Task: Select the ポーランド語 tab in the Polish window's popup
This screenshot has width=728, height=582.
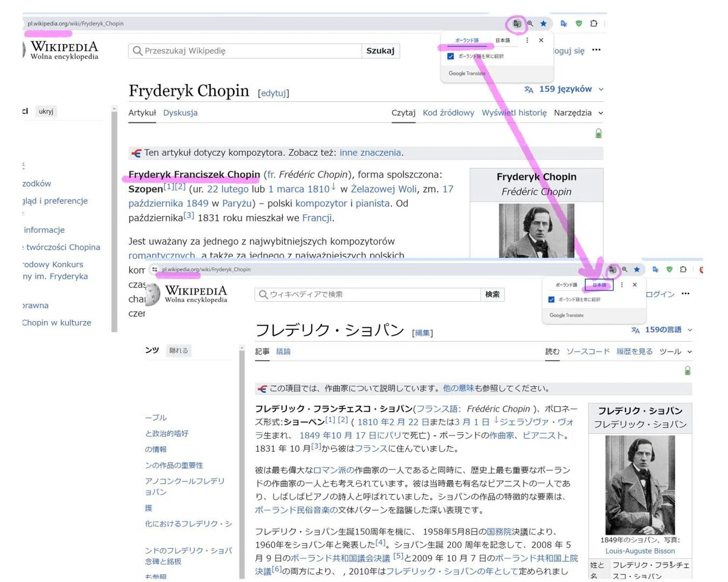Action: (467, 41)
